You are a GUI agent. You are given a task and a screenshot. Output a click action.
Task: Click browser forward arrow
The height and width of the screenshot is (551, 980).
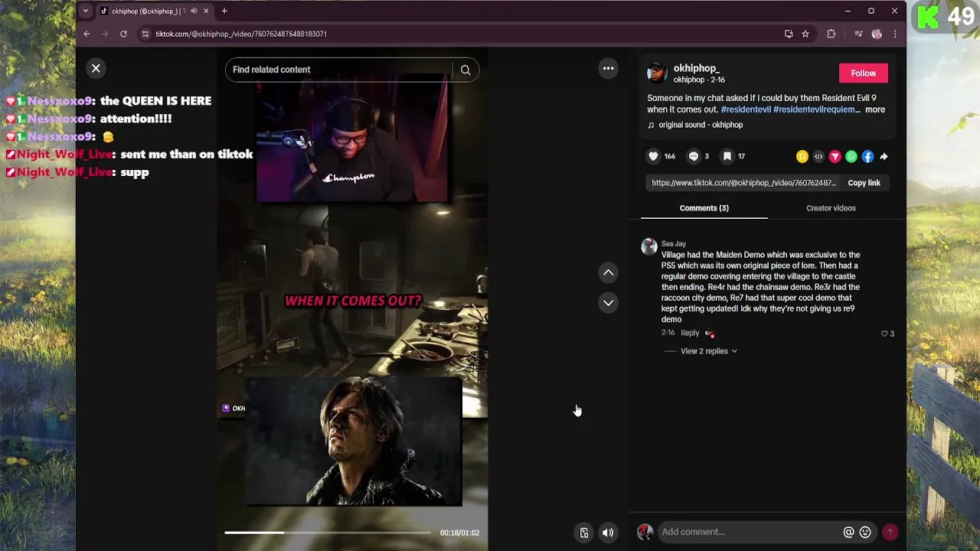[105, 34]
